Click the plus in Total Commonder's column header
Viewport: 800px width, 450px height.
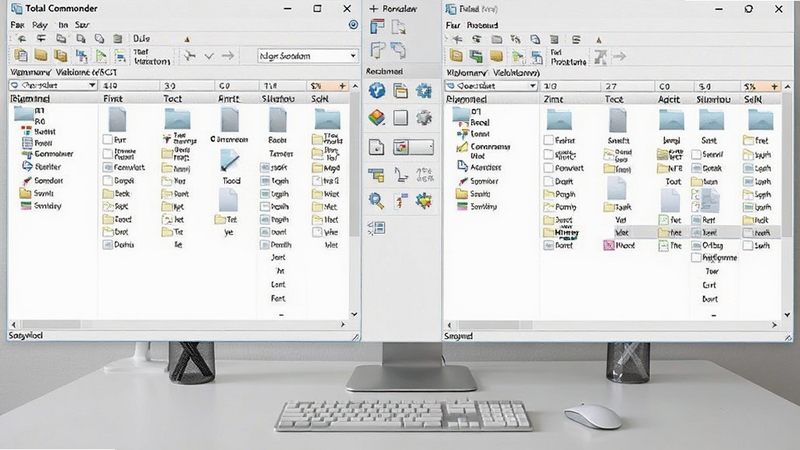(x=342, y=86)
